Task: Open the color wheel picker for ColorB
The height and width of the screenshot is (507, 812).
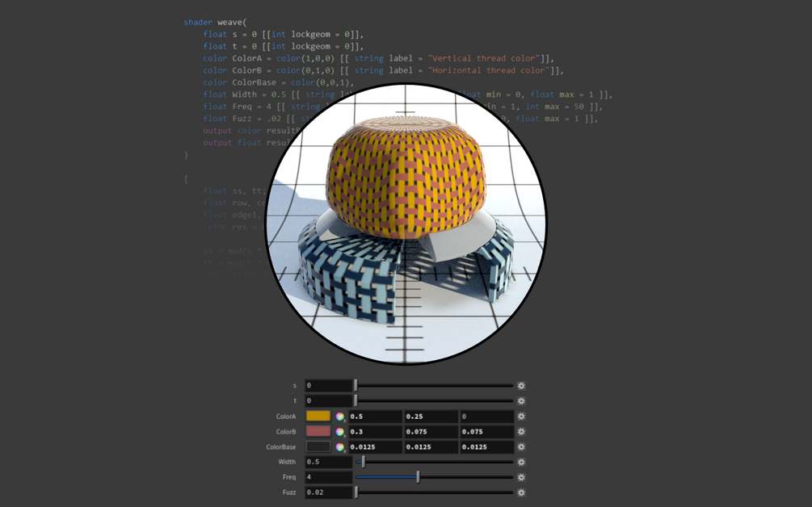Action: 339,431
